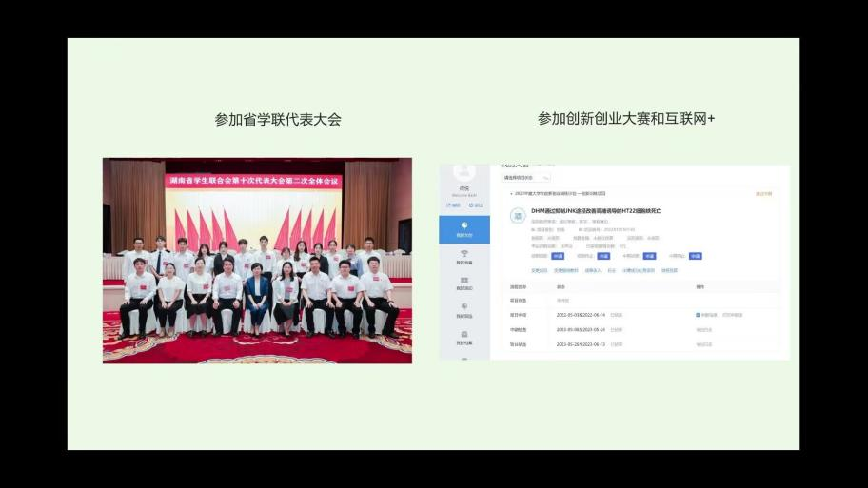Click the blue report icon in the 2022-05-03 row
Image resolution: width=868 pixels, height=488 pixels.
(x=698, y=314)
